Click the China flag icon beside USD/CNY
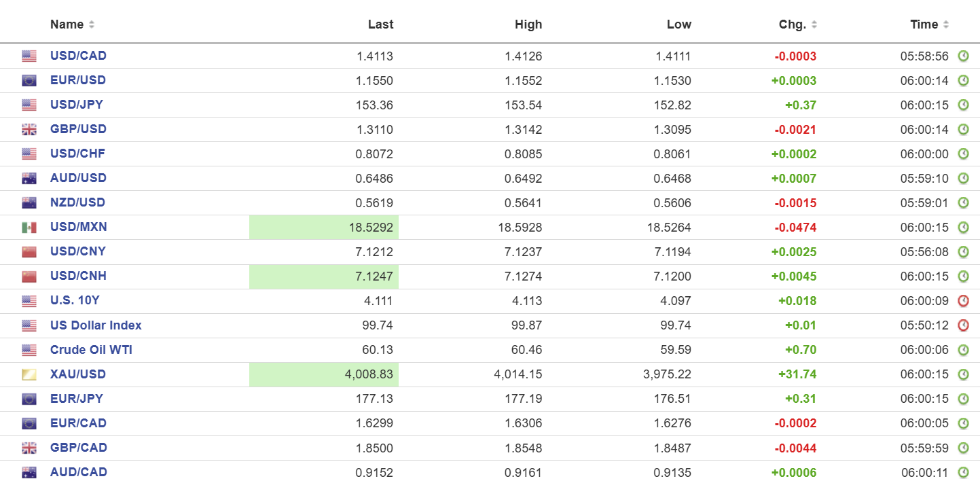The width and height of the screenshot is (980, 483). click(x=29, y=252)
